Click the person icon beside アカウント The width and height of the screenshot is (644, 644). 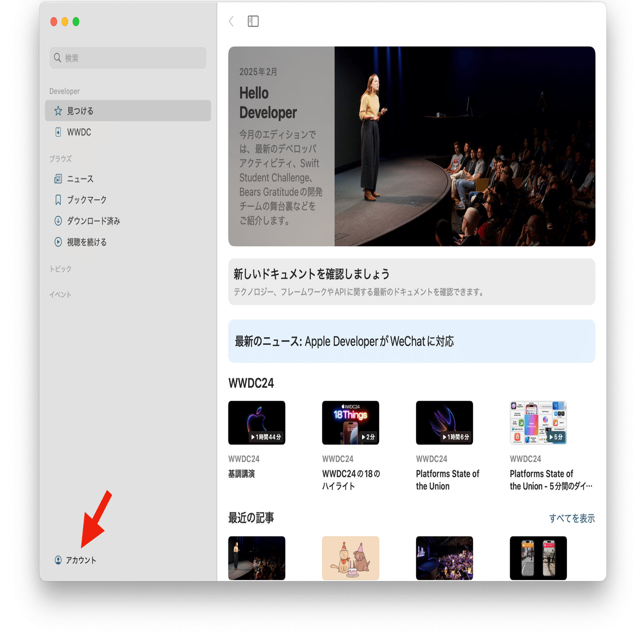pyautogui.click(x=58, y=560)
